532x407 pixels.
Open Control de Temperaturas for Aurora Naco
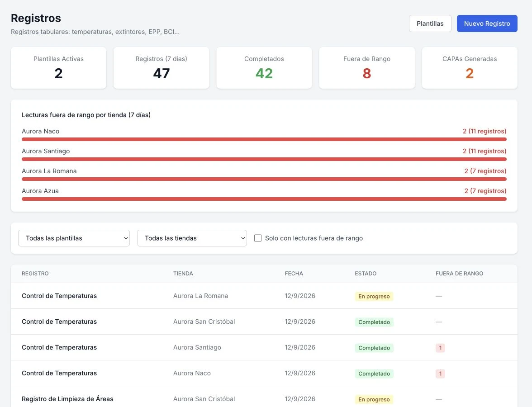tap(59, 373)
